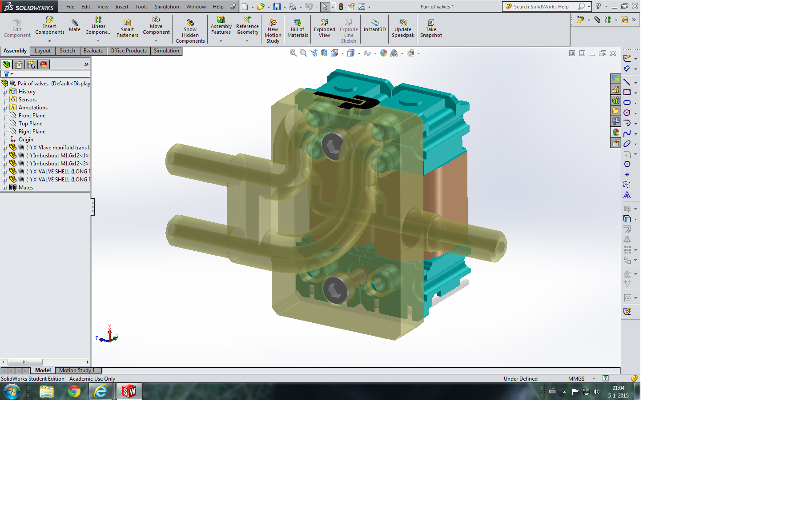
Task: Switch to the Evaluate tab
Action: click(93, 51)
